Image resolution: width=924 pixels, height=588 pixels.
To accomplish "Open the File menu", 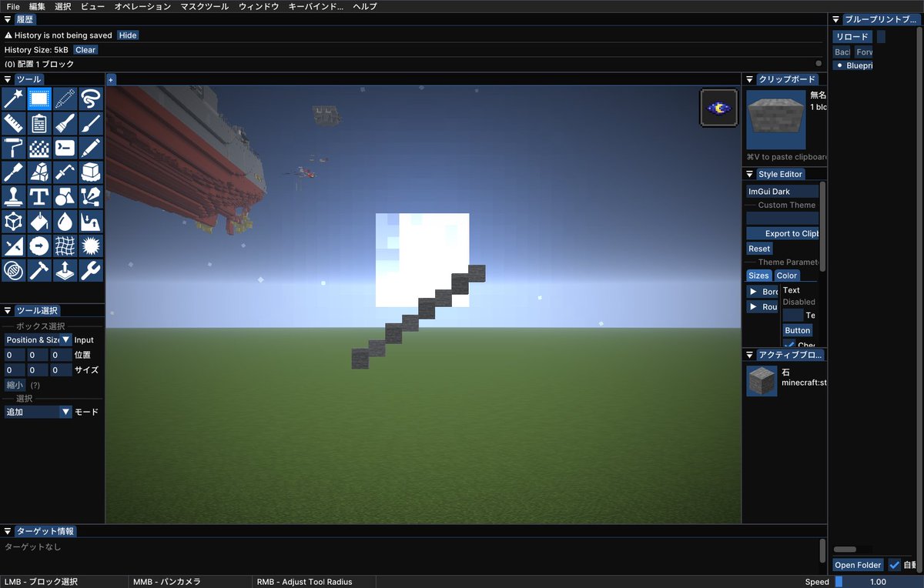I will coord(13,6).
